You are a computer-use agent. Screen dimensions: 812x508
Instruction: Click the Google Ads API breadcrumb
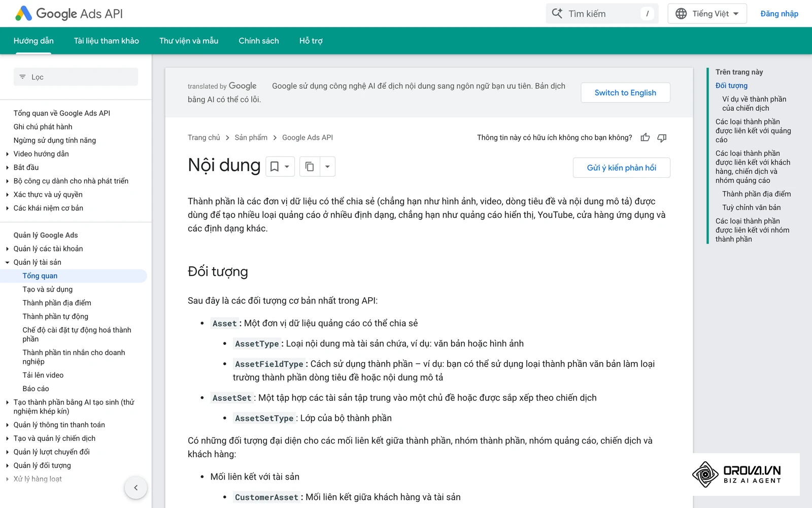[308, 138]
